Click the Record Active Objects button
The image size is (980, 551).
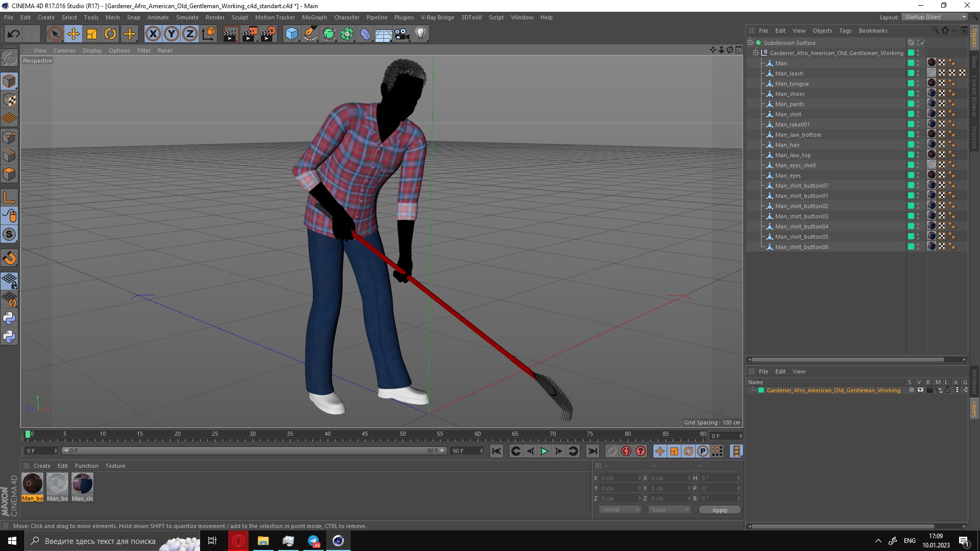coord(611,451)
